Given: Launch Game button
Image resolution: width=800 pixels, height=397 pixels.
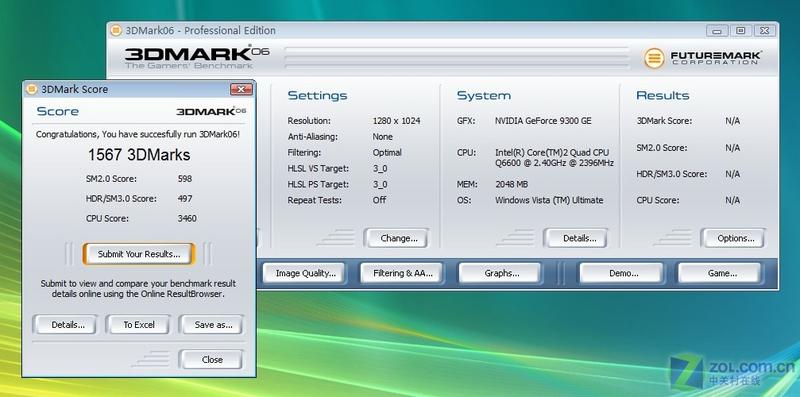Looking at the screenshot, I should click(x=719, y=273).
